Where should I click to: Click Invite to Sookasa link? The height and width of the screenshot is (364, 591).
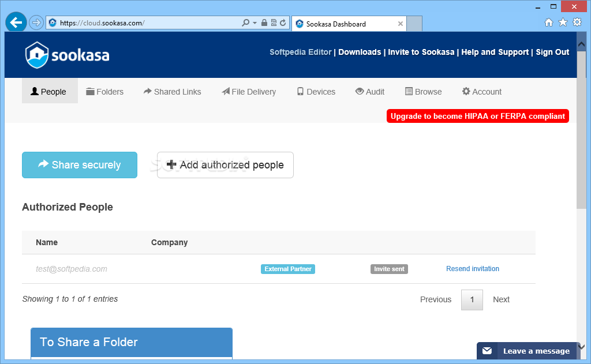click(x=421, y=52)
